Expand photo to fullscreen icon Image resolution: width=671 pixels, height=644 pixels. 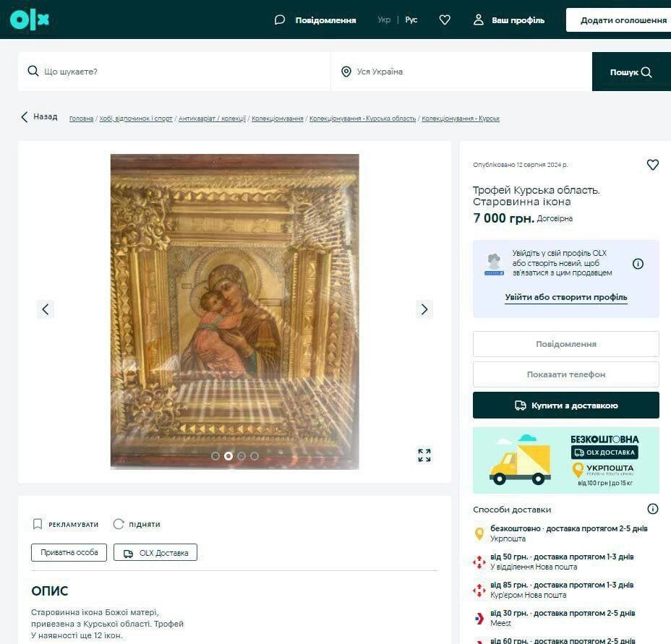[x=424, y=455]
